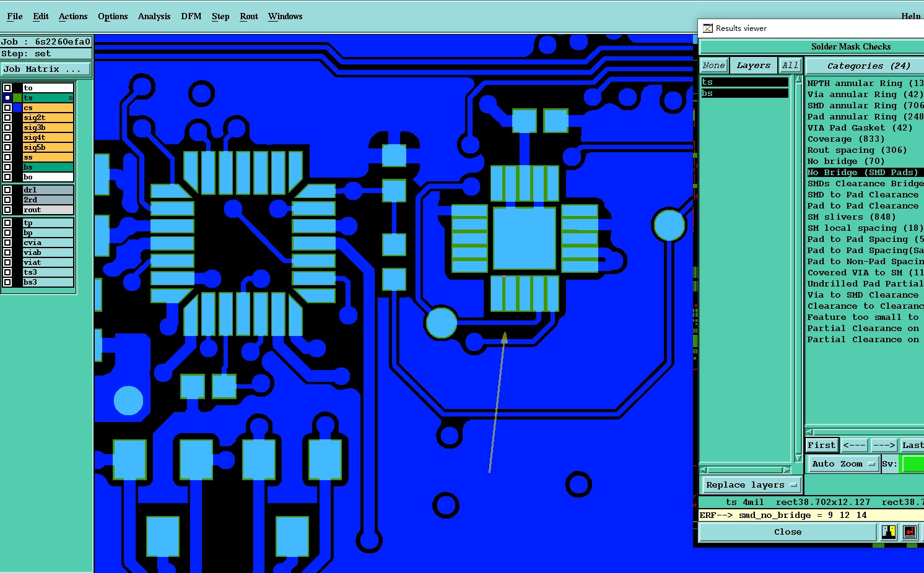This screenshot has height=573, width=924.
Task: Select 'Via to SMD Clearance' category
Action: [865, 295]
